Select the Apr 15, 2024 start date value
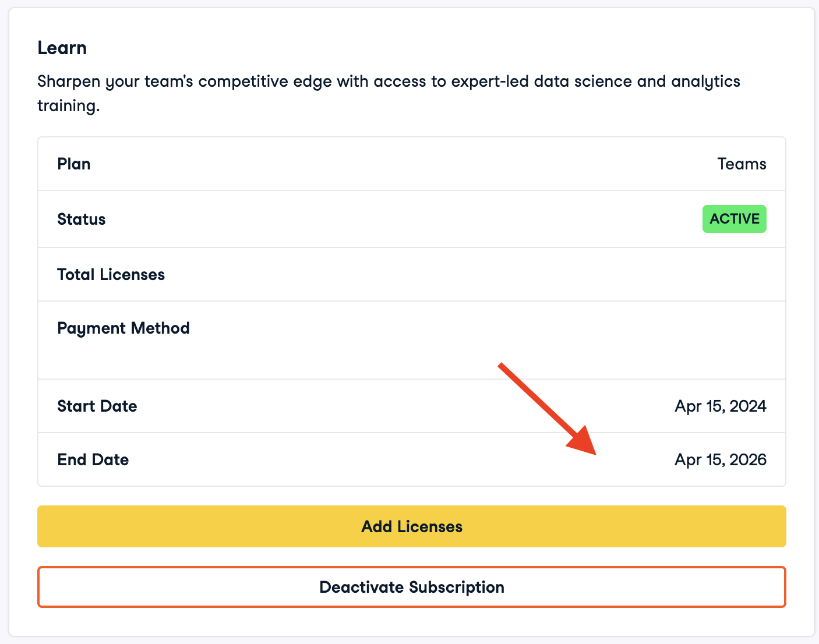 720,406
